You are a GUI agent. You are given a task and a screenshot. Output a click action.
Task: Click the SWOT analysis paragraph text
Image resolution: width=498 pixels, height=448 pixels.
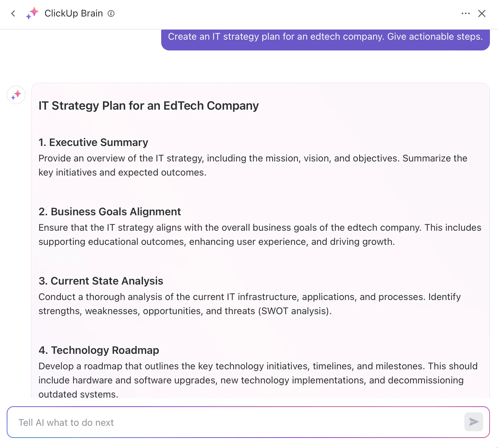tap(249, 304)
